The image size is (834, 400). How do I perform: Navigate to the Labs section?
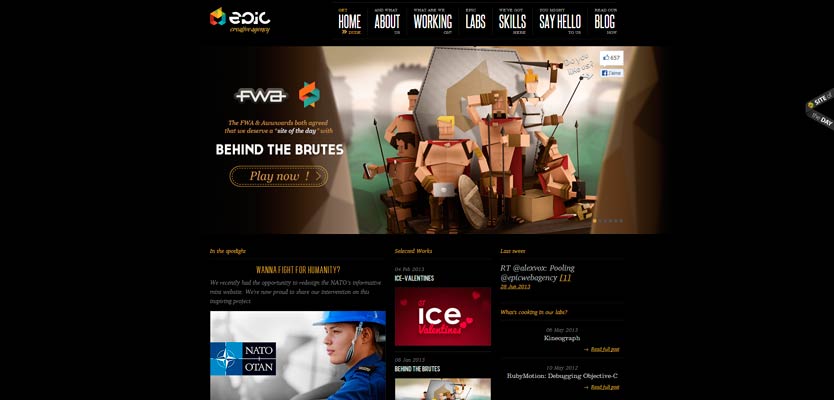pyautogui.click(x=475, y=22)
